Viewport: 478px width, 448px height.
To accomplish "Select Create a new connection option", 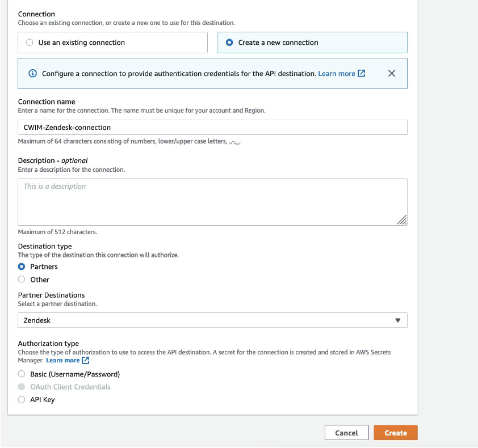I will pyautogui.click(x=312, y=43).
